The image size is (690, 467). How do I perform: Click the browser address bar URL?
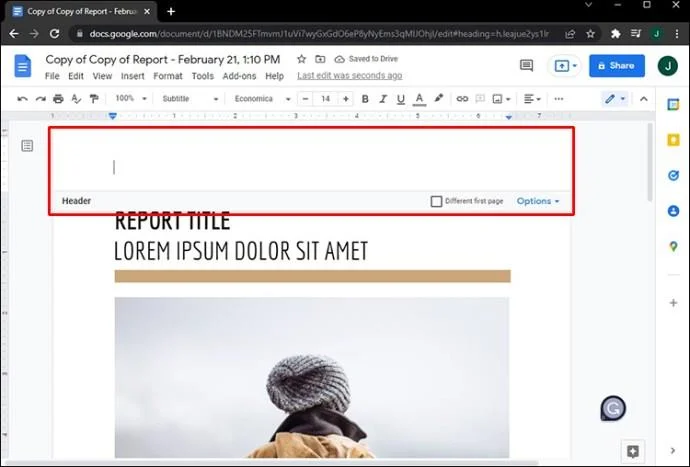[319, 34]
